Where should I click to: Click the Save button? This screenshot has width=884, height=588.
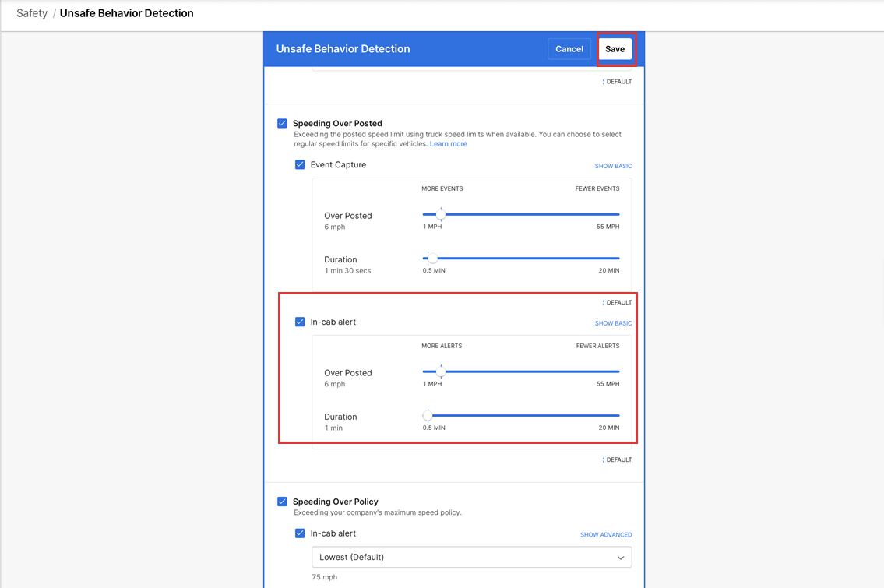pos(615,49)
